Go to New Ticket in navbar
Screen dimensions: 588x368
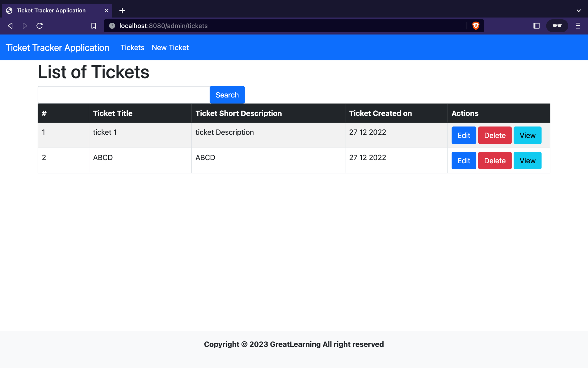click(x=170, y=48)
